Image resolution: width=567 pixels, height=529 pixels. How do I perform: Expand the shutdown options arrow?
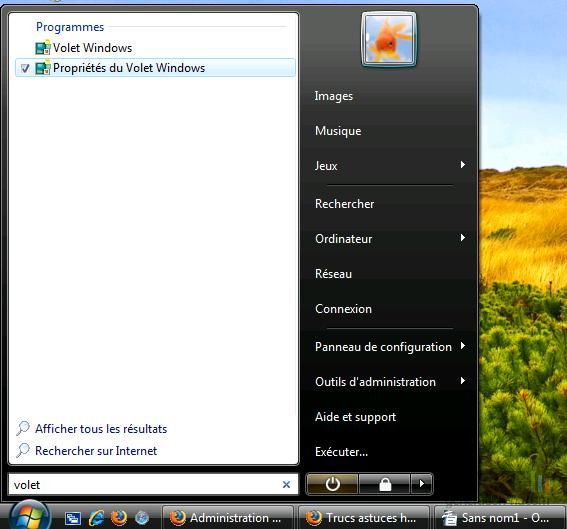(x=422, y=483)
